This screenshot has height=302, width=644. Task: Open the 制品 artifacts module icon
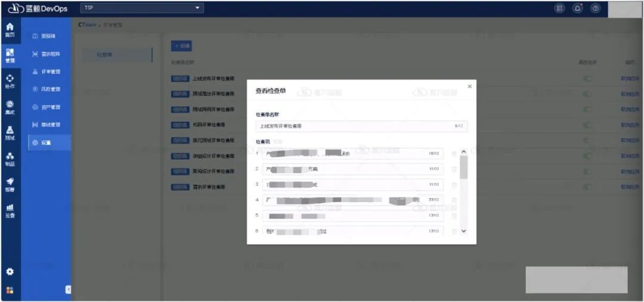click(x=10, y=159)
